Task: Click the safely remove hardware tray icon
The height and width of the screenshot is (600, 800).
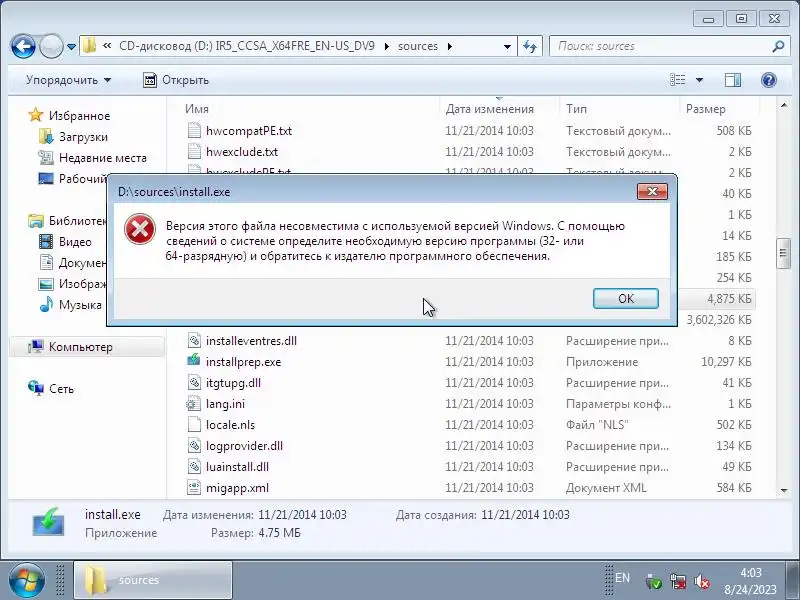Action: 654,581
